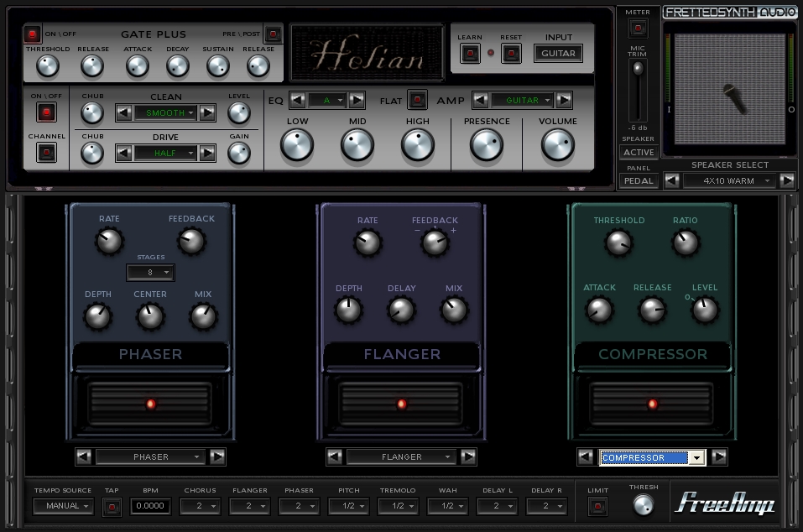Open the Tremolo tempo division dropdown
Viewport: 803px width, 532px height.
[398, 506]
